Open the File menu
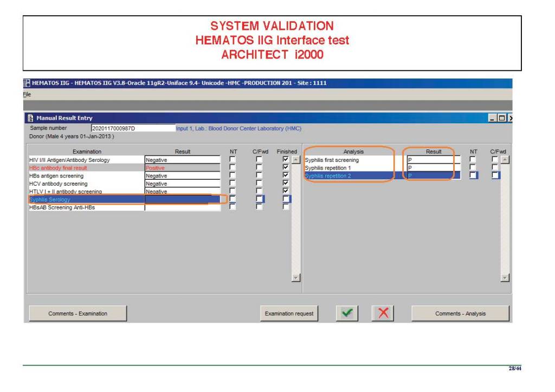The image size is (555, 392). click(x=27, y=94)
